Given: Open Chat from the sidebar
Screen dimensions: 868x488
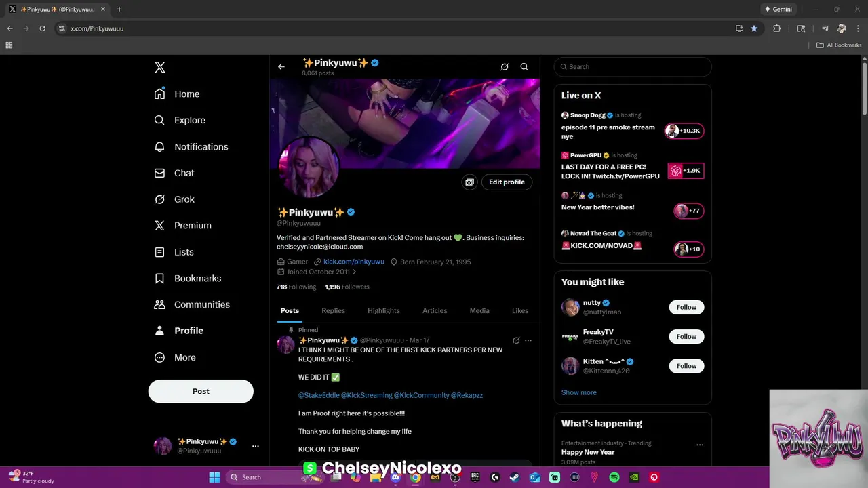Looking at the screenshot, I should click(174, 173).
